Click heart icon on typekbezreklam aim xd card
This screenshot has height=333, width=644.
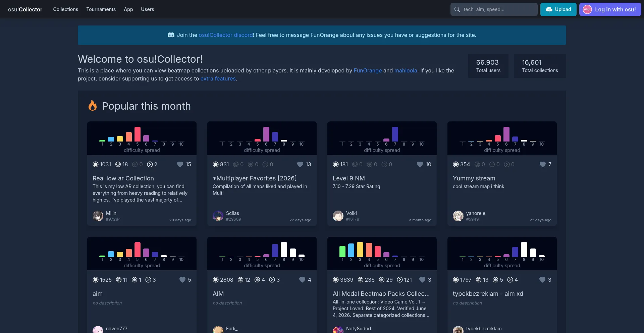click(542, 280)
